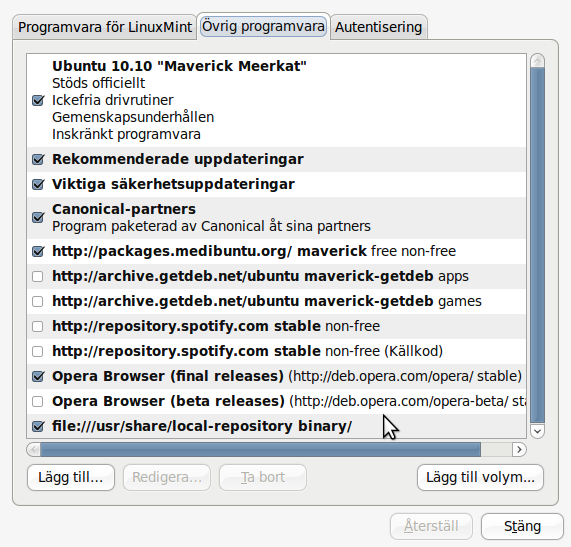
Task: Click the Redigera... button
Action: click(167, 477)
